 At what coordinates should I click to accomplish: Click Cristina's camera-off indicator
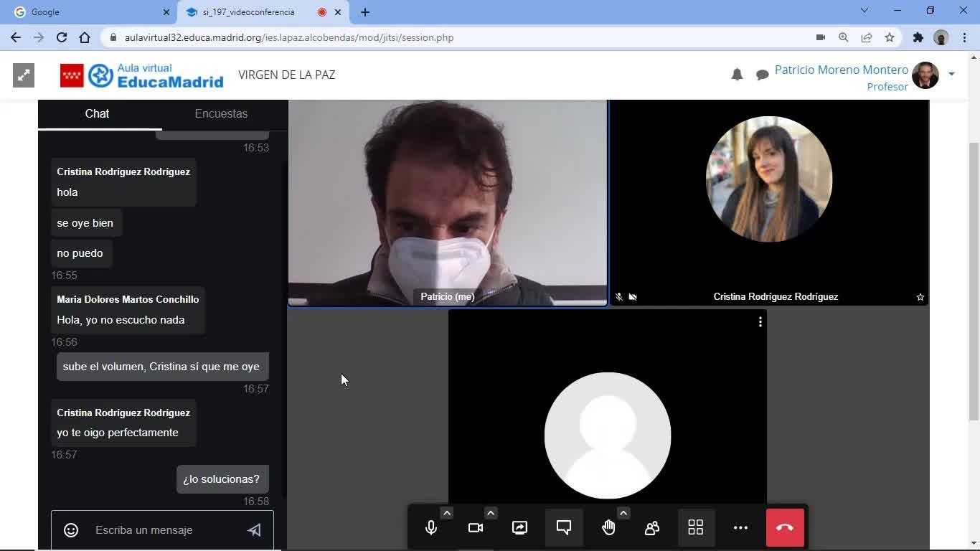click(633, 297)
